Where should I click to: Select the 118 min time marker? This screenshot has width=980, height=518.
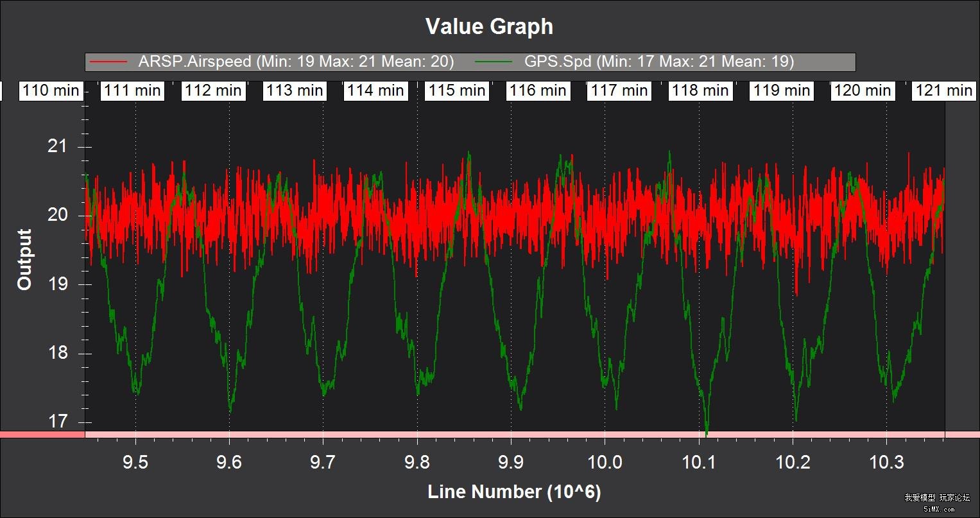coord(700,91)
